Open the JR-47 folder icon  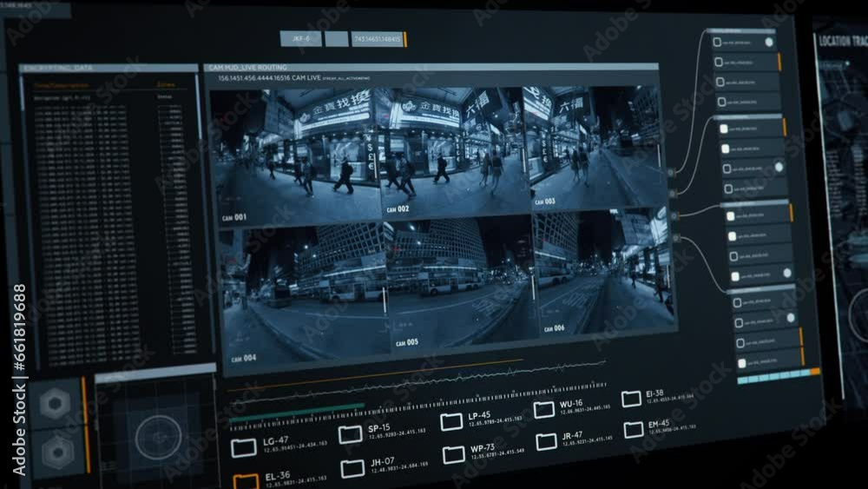point(546,441)
